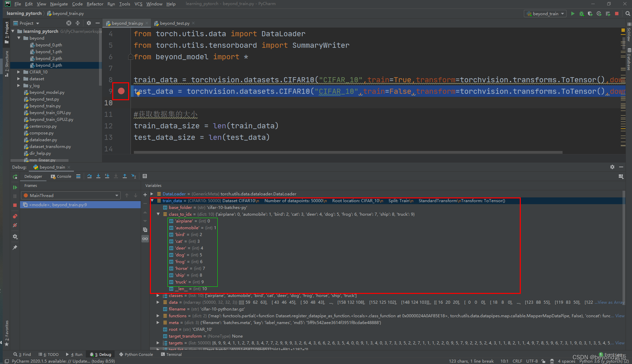Click the copy/duplicate watch icon
The width and height of the screenshot is (632, 364).
coord(145,230)
